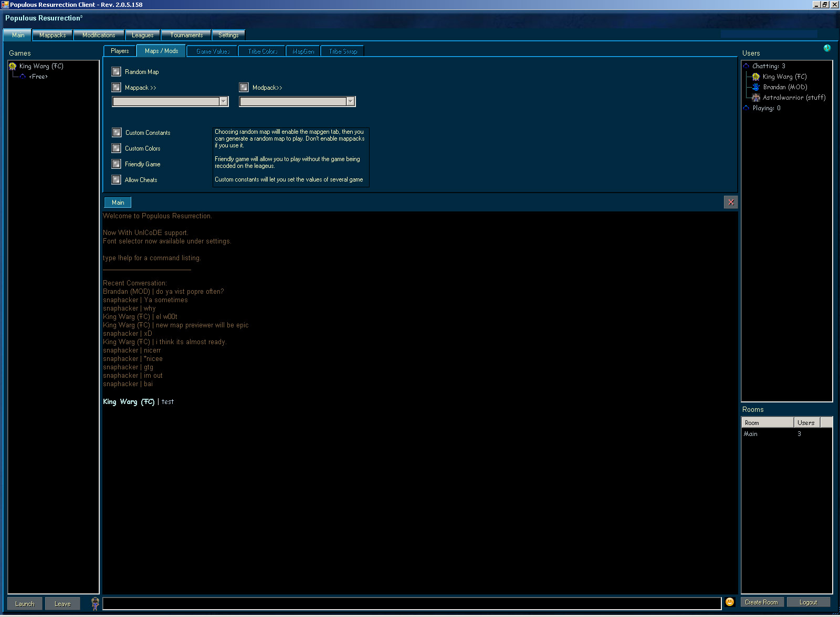The width and height of the screenshot is (840, 617).
Task: Select King Warg (FC) game in Games list
Action: [x=41, y=66]
